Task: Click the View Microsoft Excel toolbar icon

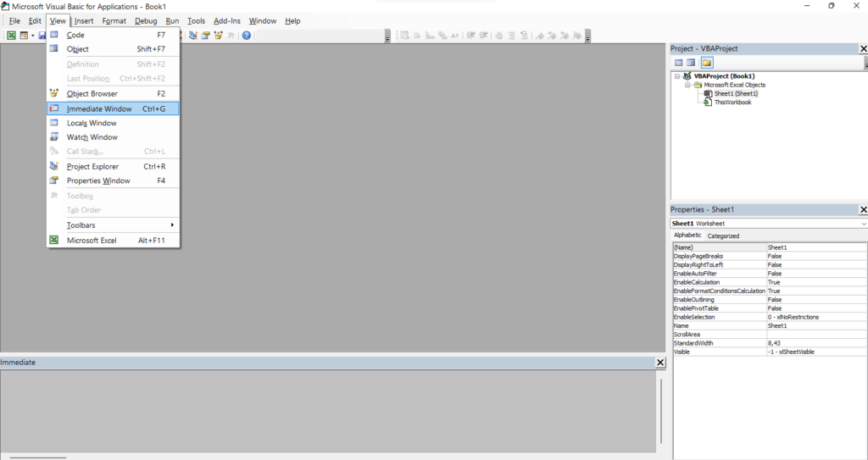Action: (x=11, y=36)
